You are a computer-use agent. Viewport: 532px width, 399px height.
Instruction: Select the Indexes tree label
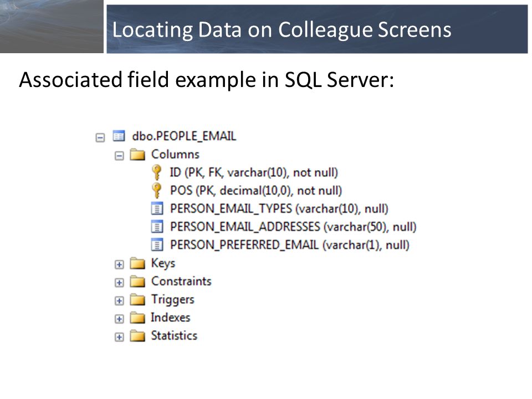(x=171, y=318)
